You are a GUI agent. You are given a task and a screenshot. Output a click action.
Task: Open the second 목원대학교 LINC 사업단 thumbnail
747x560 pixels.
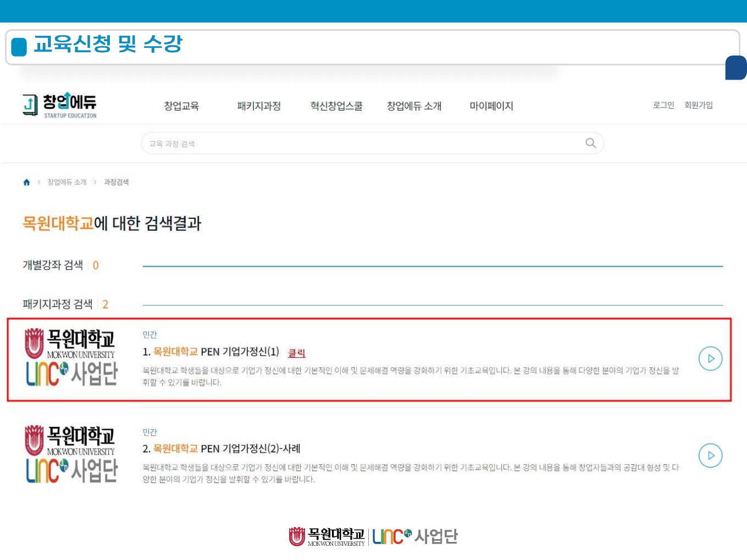[x=71, y=454]
